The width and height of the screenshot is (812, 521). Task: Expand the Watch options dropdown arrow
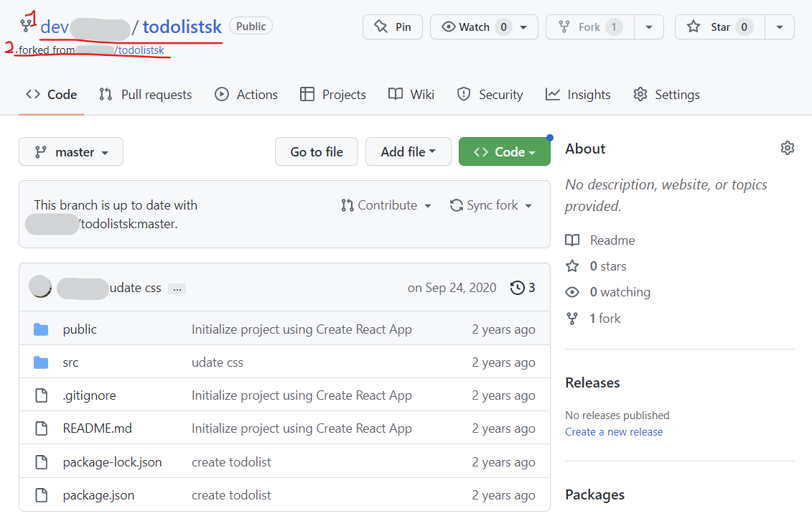pos(524,27)
